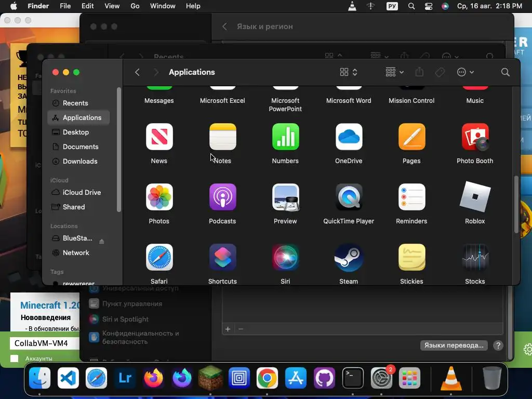Open Terminal from the Dock
The height and width of the screenshot is (399, 532).
(x=353, y=378)
